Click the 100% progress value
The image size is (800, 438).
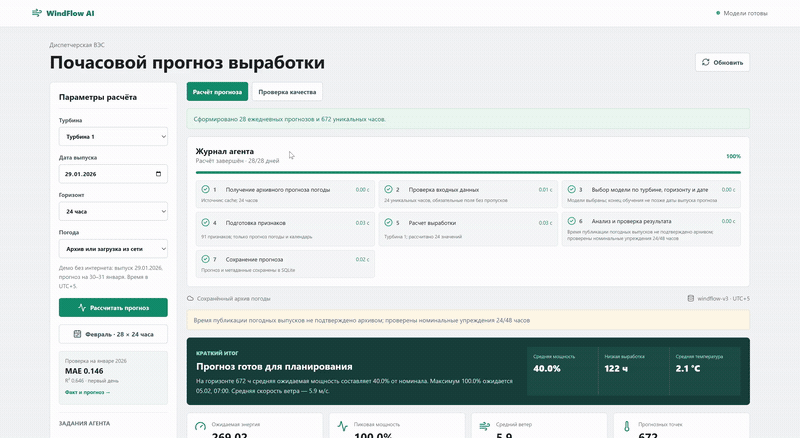(734, 156)
